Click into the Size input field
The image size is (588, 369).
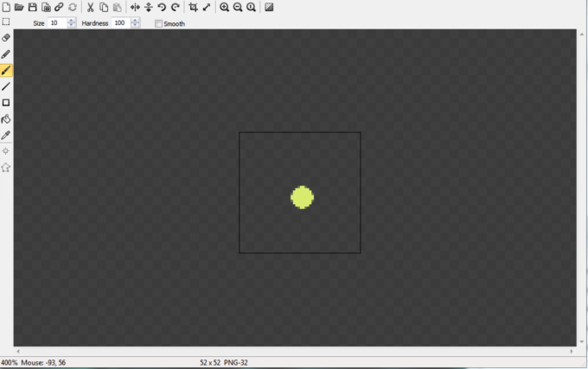(57, 22)
